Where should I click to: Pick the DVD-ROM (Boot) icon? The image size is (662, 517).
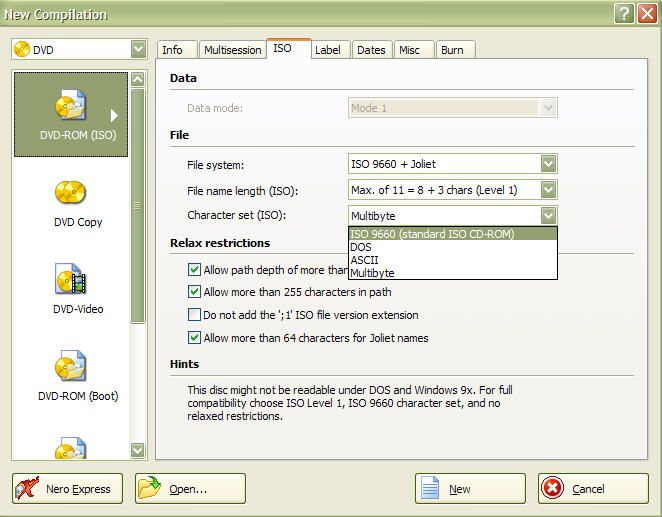pyautogui.click(x=71, y=367)
